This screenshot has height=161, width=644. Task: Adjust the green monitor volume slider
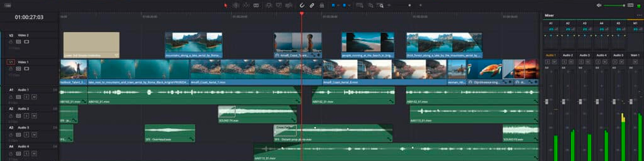point(614,5)
